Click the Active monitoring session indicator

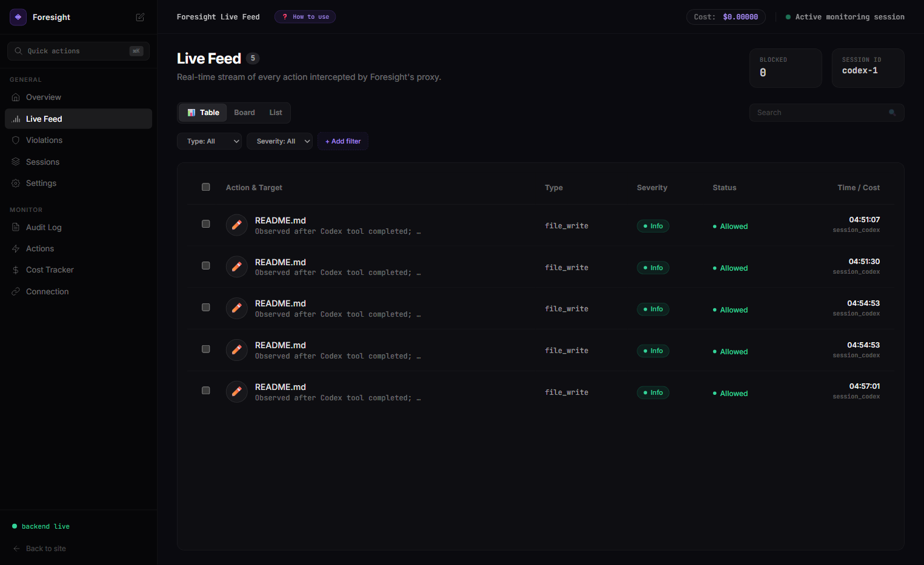(845, 17)
